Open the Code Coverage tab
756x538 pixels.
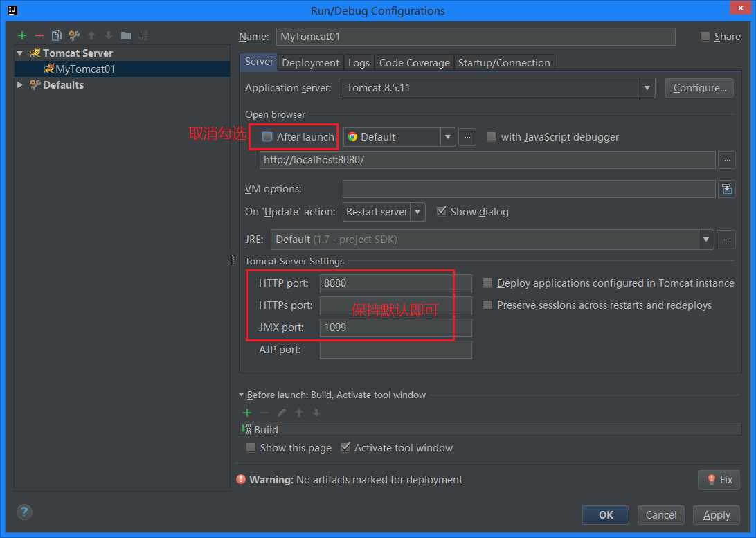click(x=414, y=63)
